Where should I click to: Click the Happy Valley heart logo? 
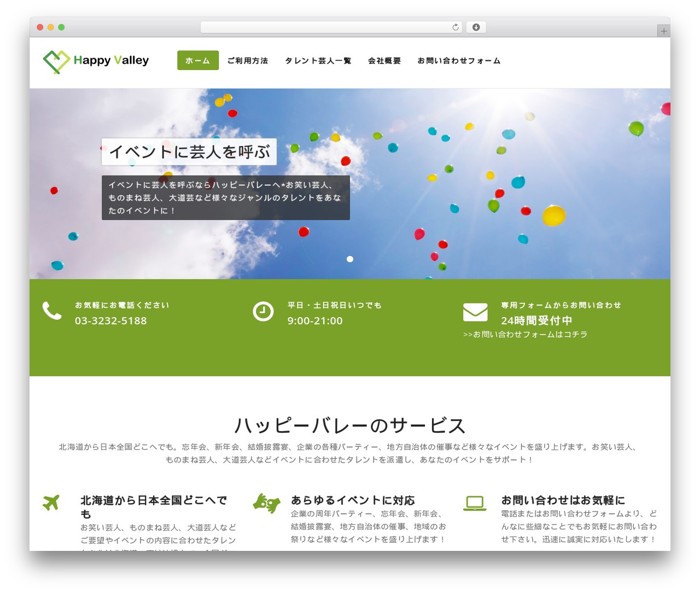coord(56,61)
